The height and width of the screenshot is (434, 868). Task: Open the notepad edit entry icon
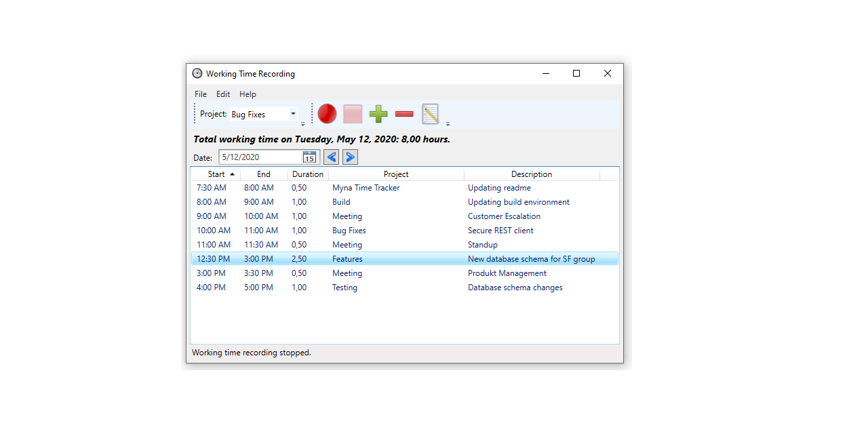pyautogui.click(x=430, y=114)
